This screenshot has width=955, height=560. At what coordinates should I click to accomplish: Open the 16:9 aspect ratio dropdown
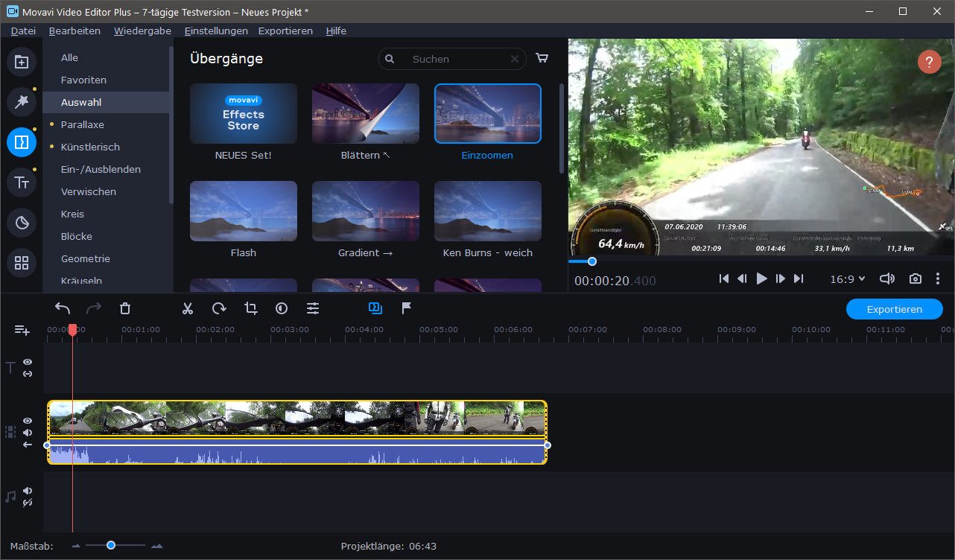click(x=848, y=279)
